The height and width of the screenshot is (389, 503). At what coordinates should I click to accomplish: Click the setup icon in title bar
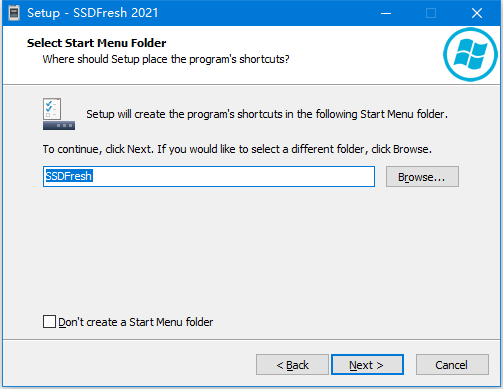point(14,13)
